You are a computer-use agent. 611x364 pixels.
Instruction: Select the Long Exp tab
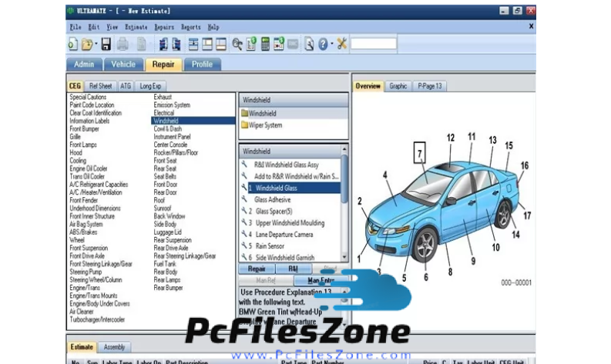point(150,86)
